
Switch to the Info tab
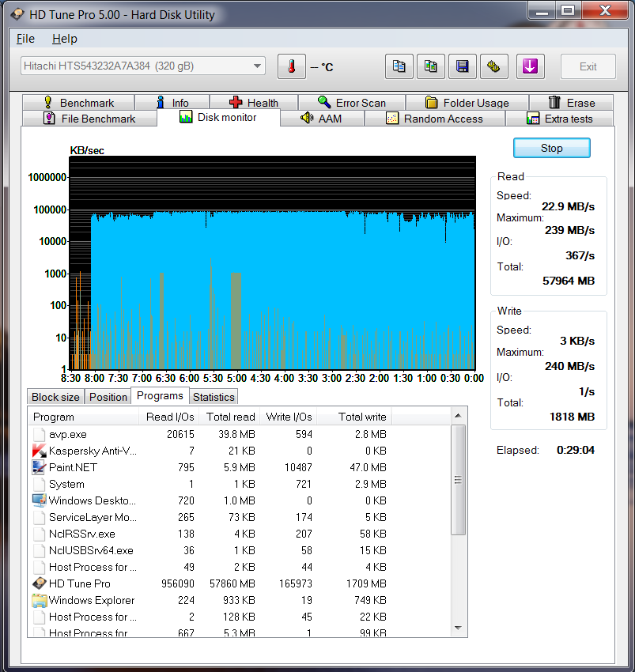point(172,103)
